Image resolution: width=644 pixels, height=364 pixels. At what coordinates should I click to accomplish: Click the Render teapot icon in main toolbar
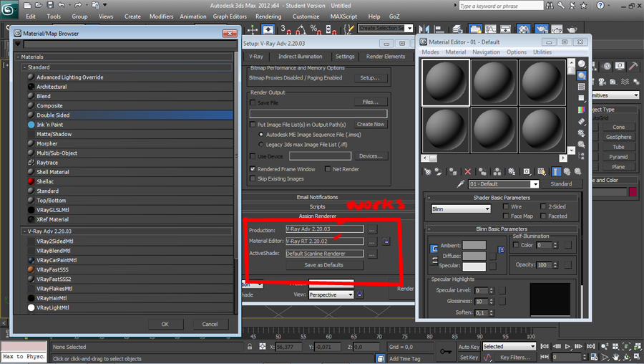coord(572,29)
